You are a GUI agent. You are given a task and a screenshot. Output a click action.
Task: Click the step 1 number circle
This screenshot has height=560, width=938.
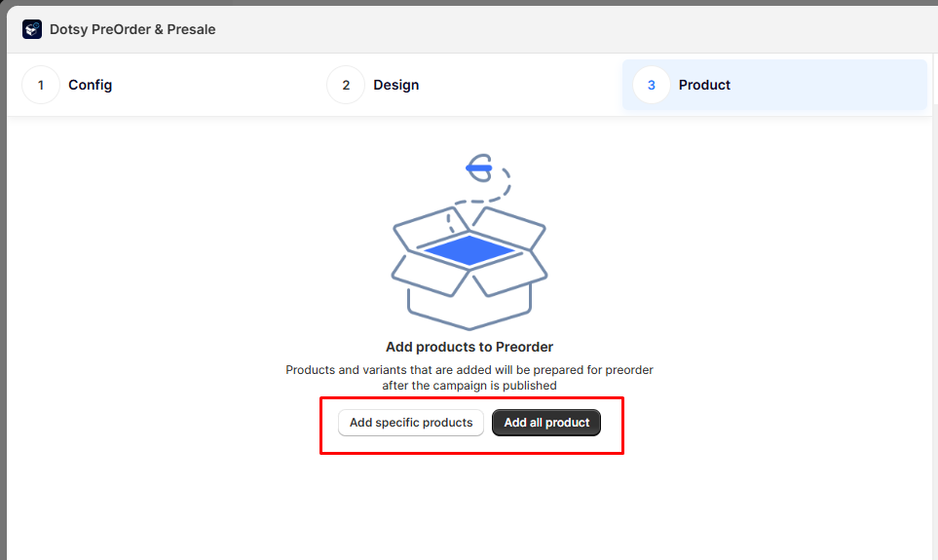point(41,85)
